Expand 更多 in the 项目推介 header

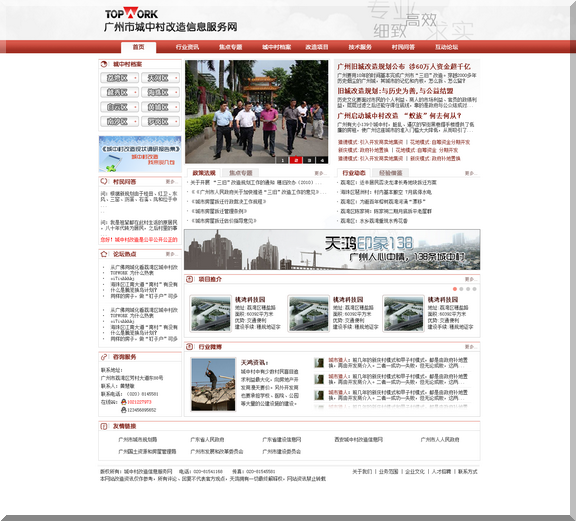coord(470,280)
